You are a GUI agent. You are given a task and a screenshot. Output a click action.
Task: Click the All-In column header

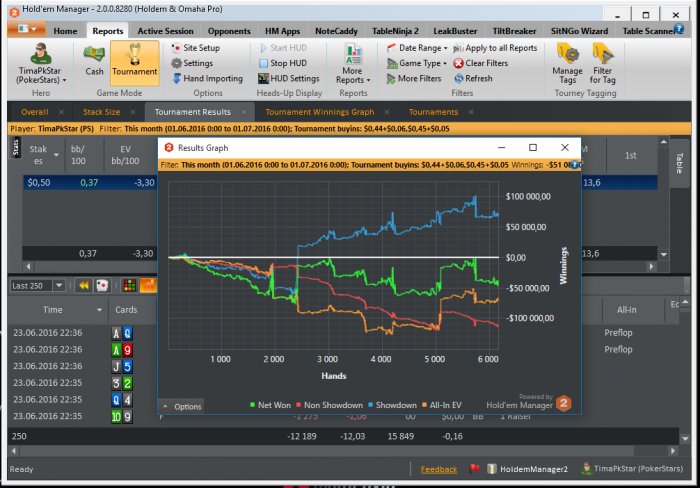(626, 310)
